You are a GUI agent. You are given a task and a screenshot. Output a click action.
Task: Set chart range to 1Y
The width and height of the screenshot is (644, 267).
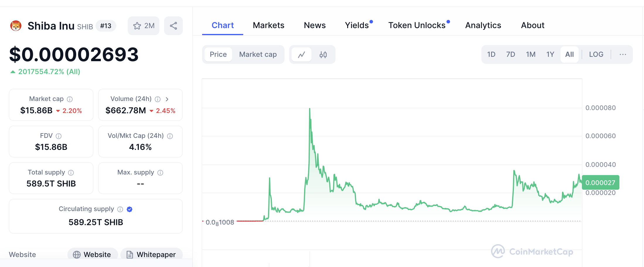550,54
